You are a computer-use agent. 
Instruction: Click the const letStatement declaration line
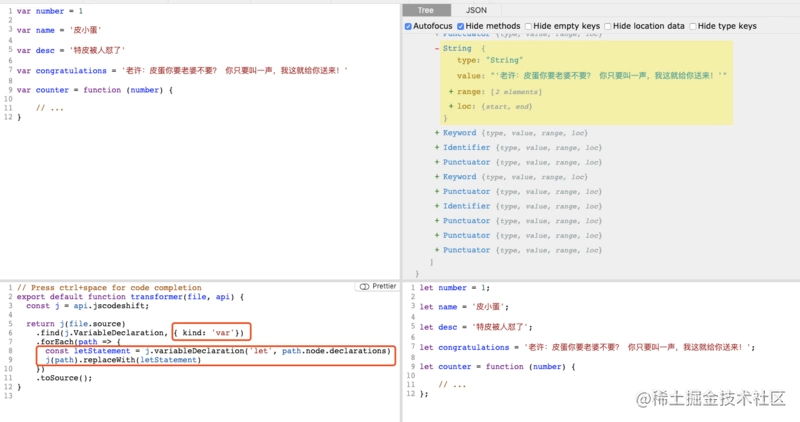(x=218, y=351)
